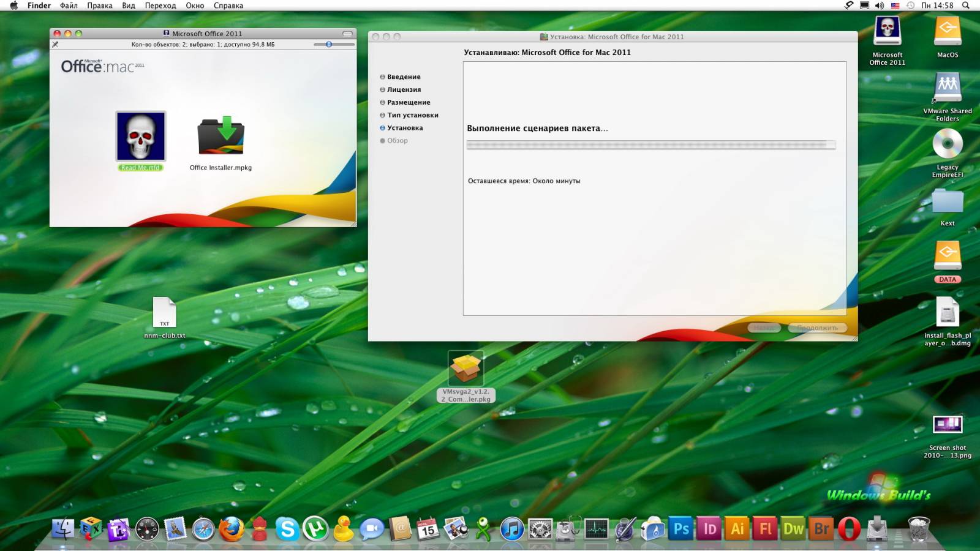Open the Trash in the dock
The image size is (980, 551).
[918, 529]
